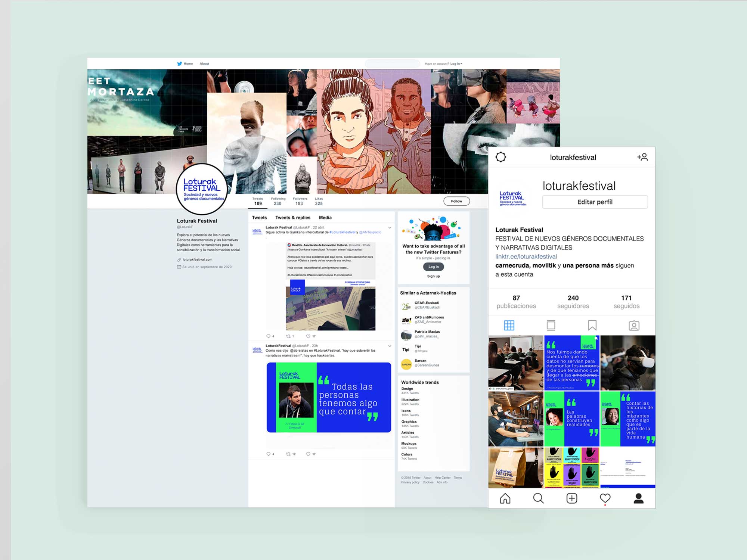The height and width of the screenshot is (560, 747).
Task: Click the Sign up link
Action: pyautogui.click(x=433, y=276)
